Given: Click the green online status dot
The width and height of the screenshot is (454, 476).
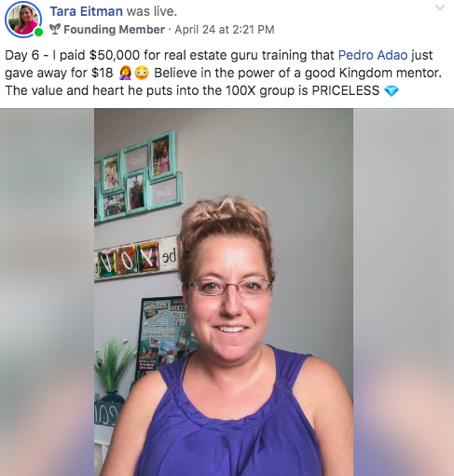Looking at the screenshot, I should (38, 32).
